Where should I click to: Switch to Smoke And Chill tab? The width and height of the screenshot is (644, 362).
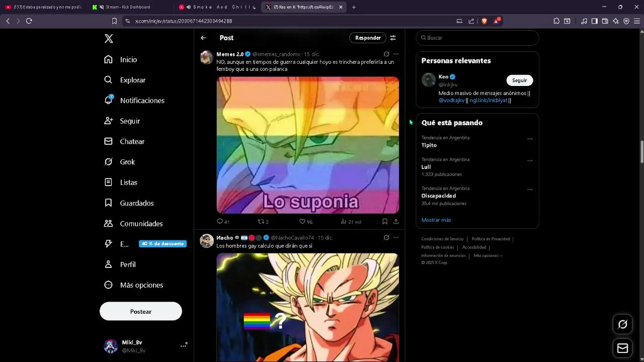[x=218, y=7]
